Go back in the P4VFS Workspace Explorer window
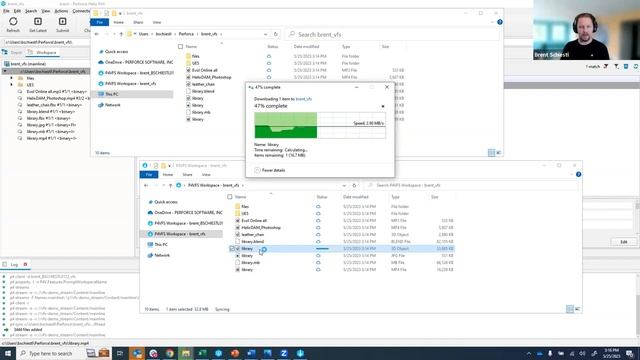 pyautogui.click(x=146, y=185)
